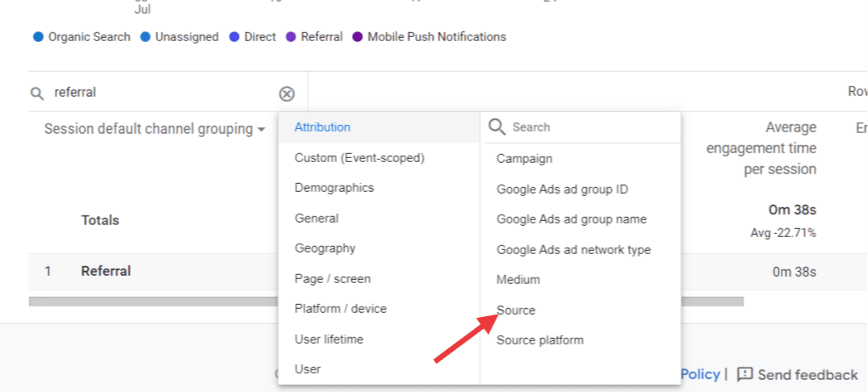Click the Send feedback speech icon
The width and height of the screenshot is (868, 392).
pyautogui.click(x=745, y=375)
